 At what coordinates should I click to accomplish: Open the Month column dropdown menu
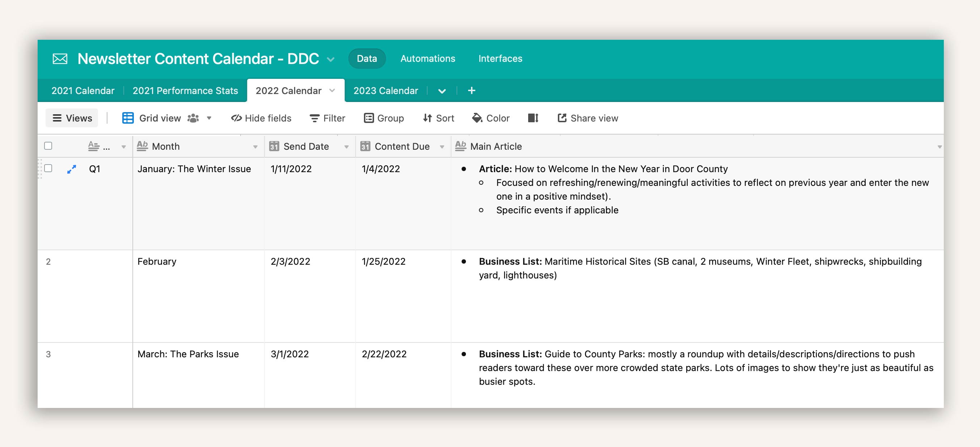[x=257, y=146]
